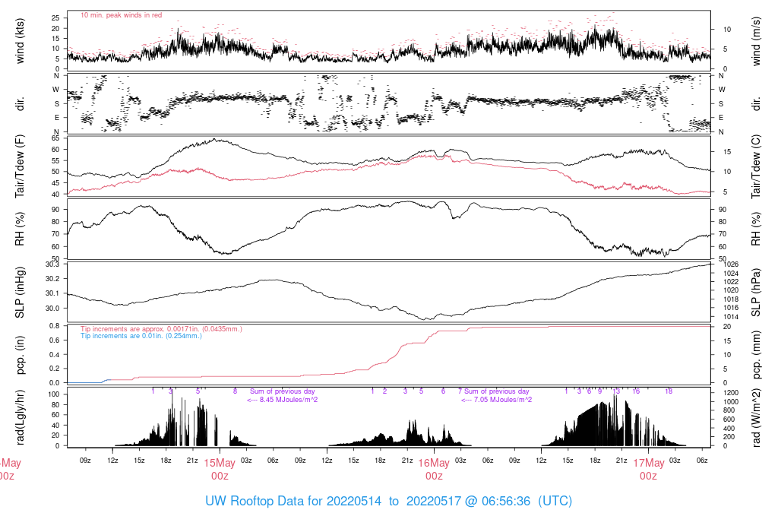Click the purple '16' sunshine hour marker
Viewport: 778px width, 532px height.
click(x=636, y=391)
